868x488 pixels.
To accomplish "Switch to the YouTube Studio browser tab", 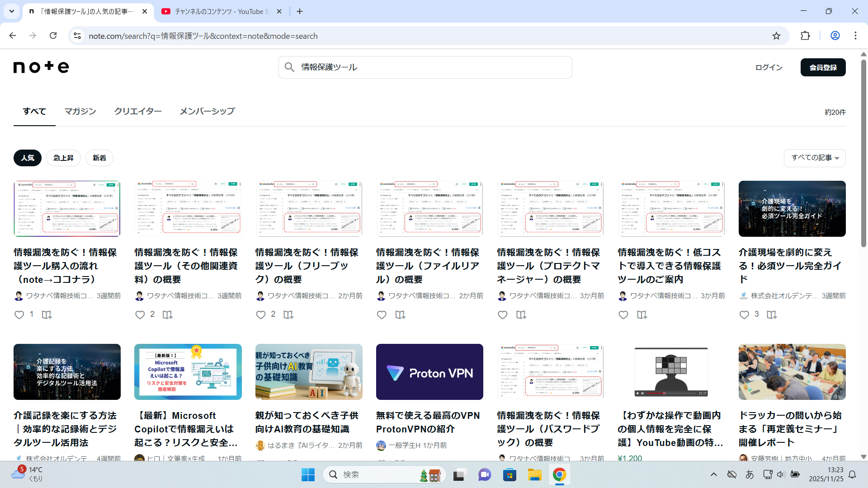I will click(222, 11).
